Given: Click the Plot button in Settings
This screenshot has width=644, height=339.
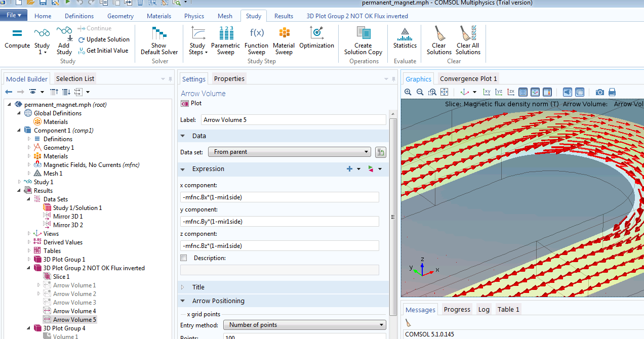Looking at the screenshot, I should pyautogui.click(x=191, y=103).
